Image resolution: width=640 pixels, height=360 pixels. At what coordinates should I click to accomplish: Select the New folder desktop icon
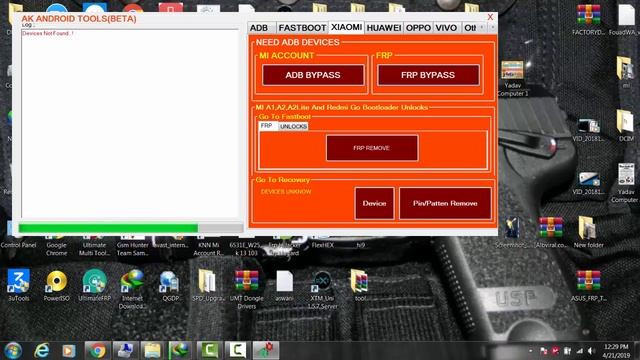(x=588, y=232)
